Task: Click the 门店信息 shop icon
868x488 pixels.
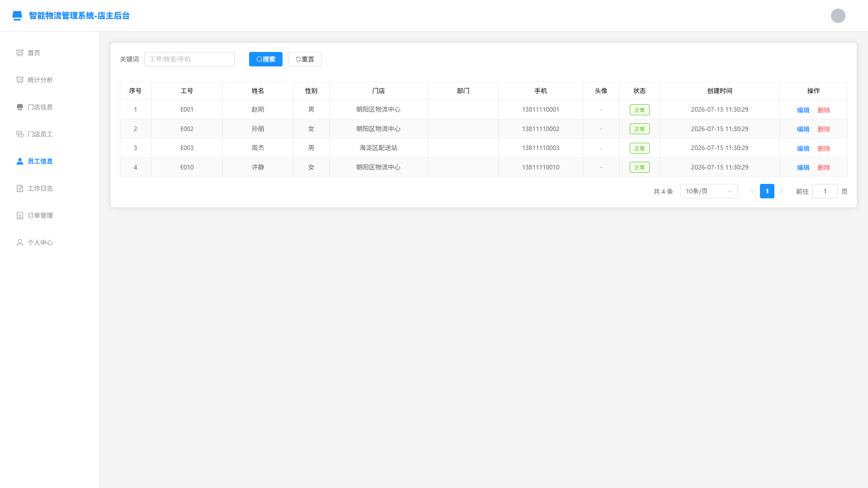Action: (20, 107)
